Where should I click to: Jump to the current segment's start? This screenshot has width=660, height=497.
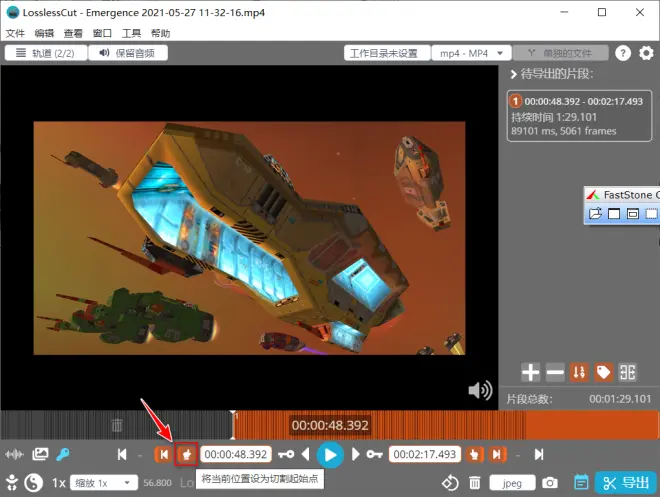pos(163,454)
